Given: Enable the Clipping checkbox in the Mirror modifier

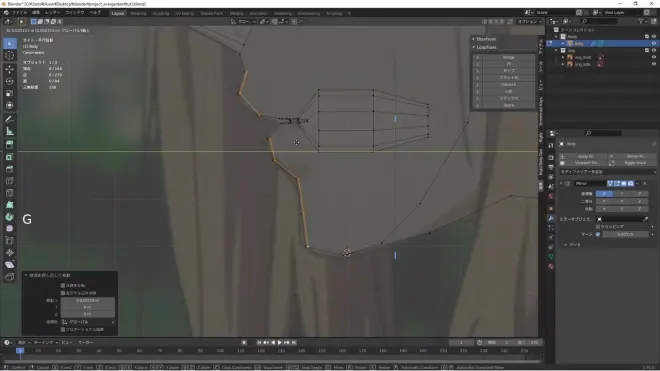Looking at the screenshot, I should pos(598,227).
